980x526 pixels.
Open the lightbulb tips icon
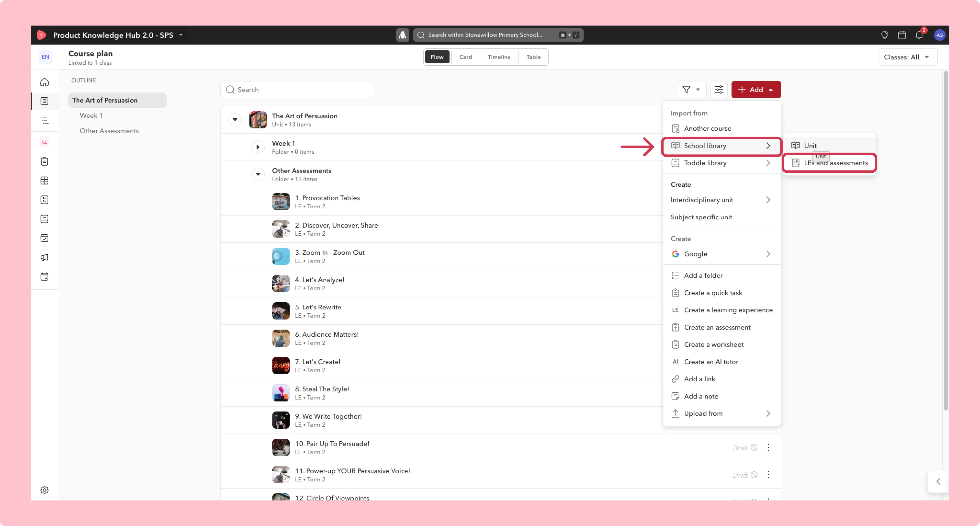click(884, 35)
